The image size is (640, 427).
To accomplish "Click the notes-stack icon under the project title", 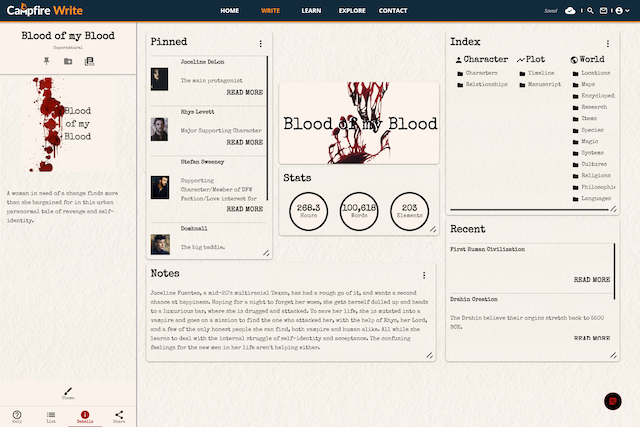I will (89, 61).
